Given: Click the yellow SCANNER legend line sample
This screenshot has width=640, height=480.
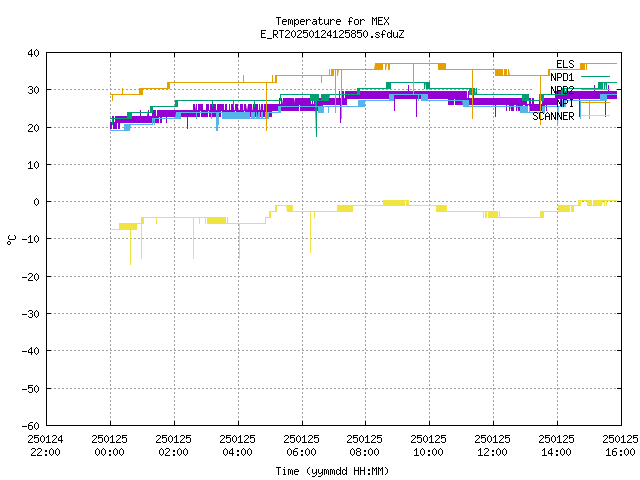Looking at the screenshot, I should pyautogui.click(x=595, y=116).
